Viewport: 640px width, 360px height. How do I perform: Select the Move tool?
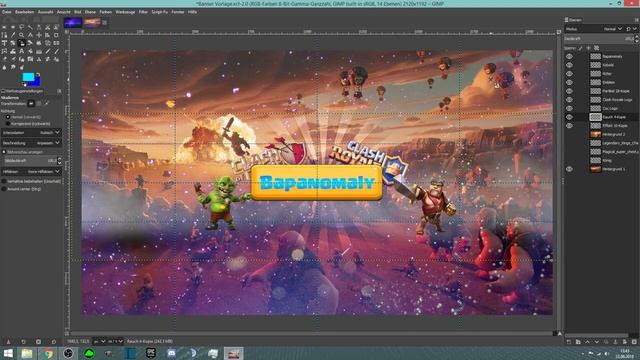(x=39, y=35)
